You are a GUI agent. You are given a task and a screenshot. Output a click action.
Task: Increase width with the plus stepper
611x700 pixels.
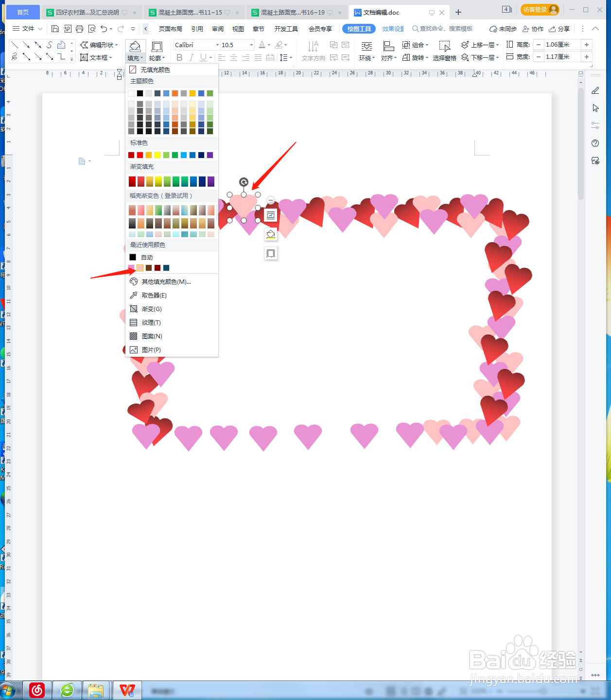(587, 57)
